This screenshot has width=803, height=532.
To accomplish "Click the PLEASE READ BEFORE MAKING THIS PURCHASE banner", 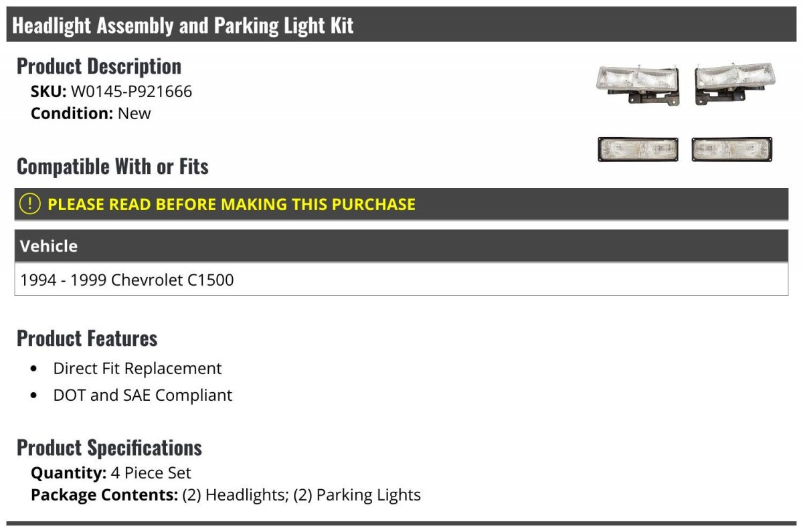I will (x=401, y=204).
